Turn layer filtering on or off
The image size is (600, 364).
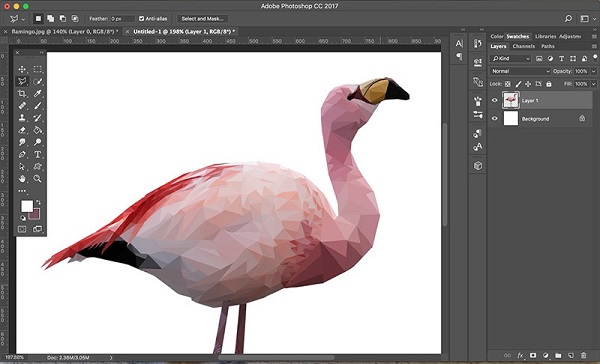[595, 57]
